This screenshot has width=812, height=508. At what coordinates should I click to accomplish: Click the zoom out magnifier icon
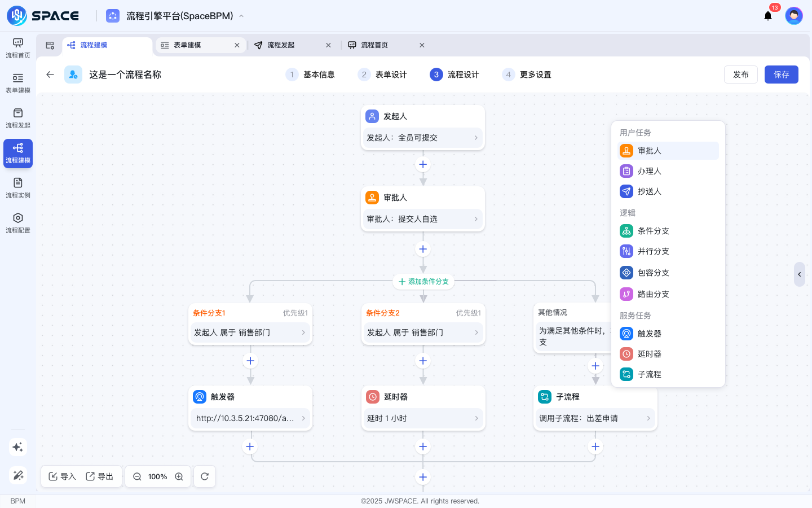(x=137, y=476)
